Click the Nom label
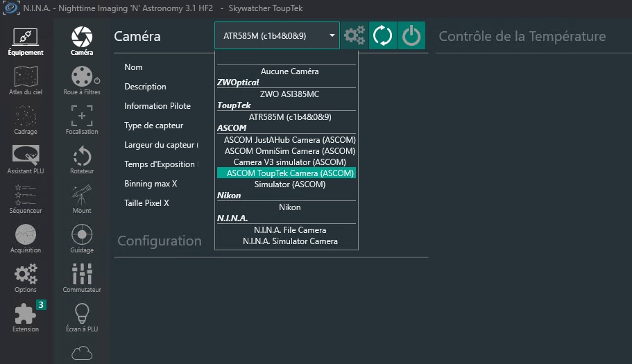632x364 pixels. pyautogui.click(x=133, y=67)
